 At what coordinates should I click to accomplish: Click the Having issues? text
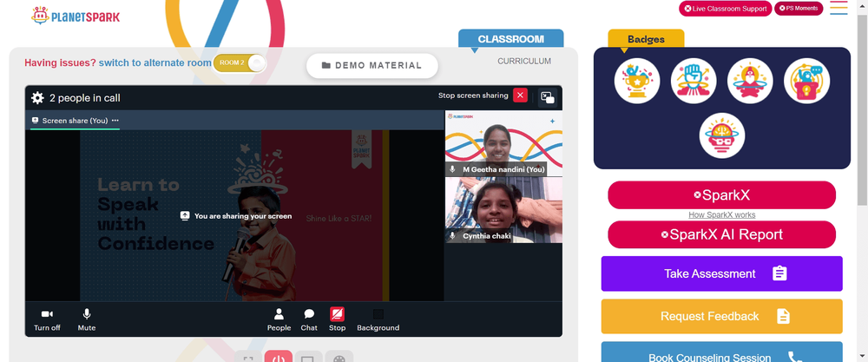pos(61,63)
